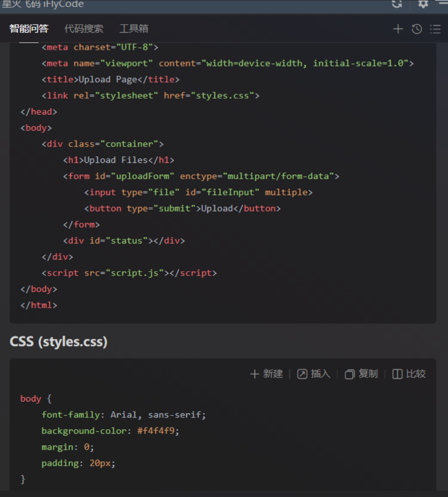Click the opening <body> tag
Image resolution: width=448 pixels, height=497 pixels.
tap(36, 128)
